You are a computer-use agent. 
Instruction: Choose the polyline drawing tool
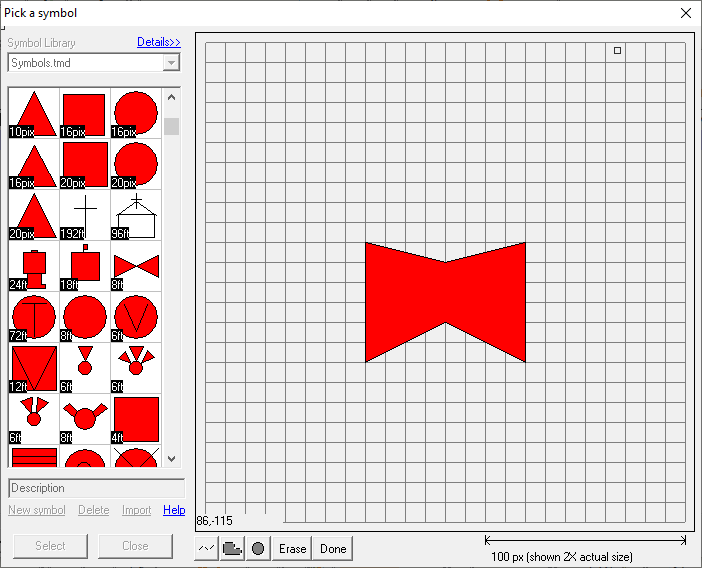pyautogui.click(x=206, y=548)
